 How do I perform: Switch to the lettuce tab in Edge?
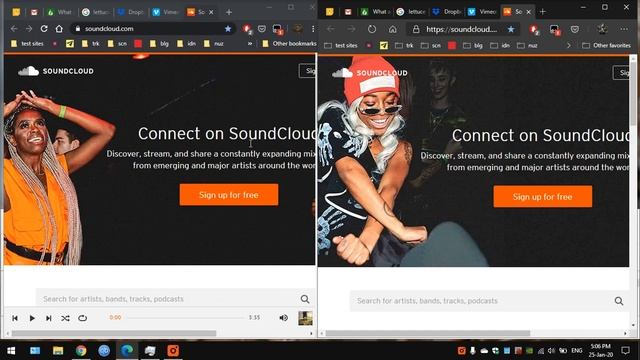click(411, 12)
